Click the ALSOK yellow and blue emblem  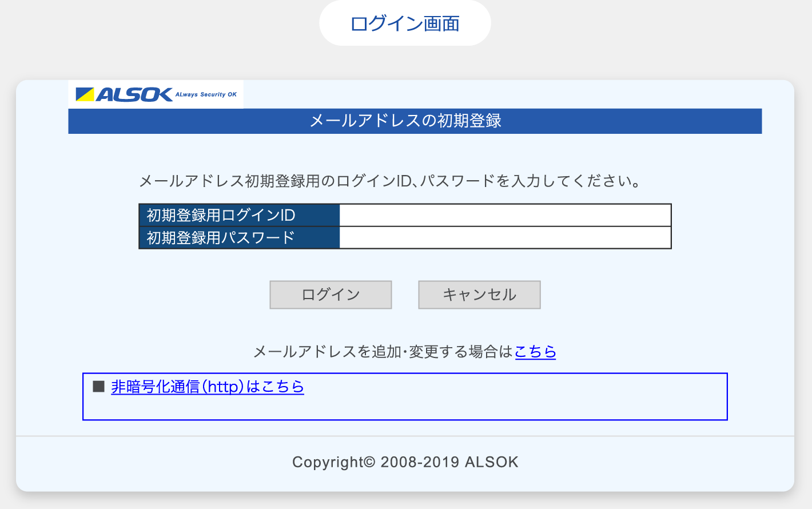pos(85,94)
